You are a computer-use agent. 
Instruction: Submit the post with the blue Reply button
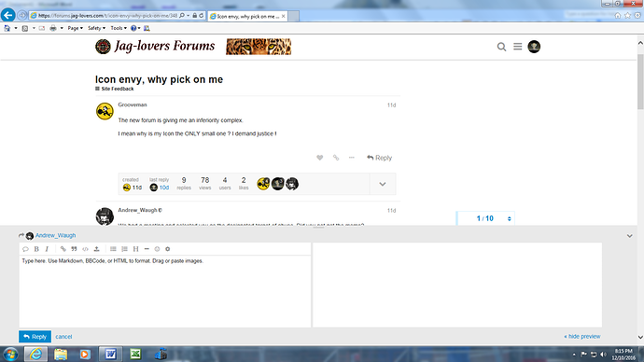click(35, 337)
